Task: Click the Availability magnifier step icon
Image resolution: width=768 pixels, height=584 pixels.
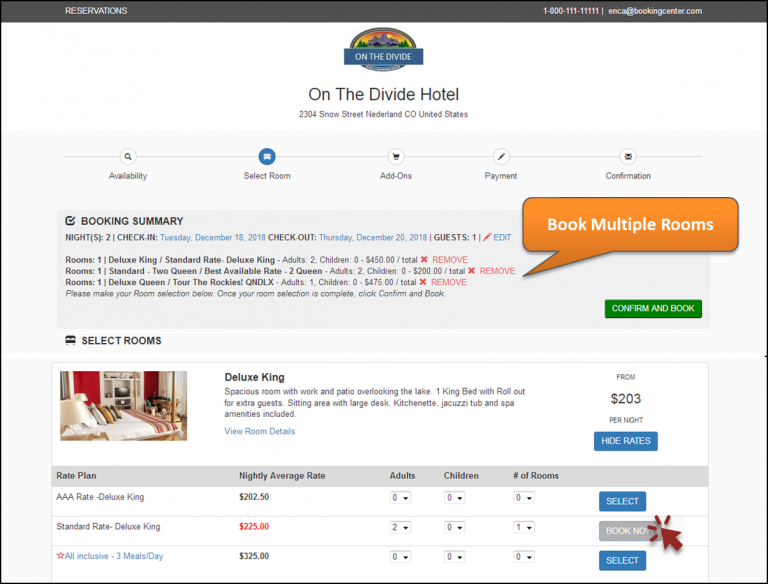Action: (x=128, y=157)
